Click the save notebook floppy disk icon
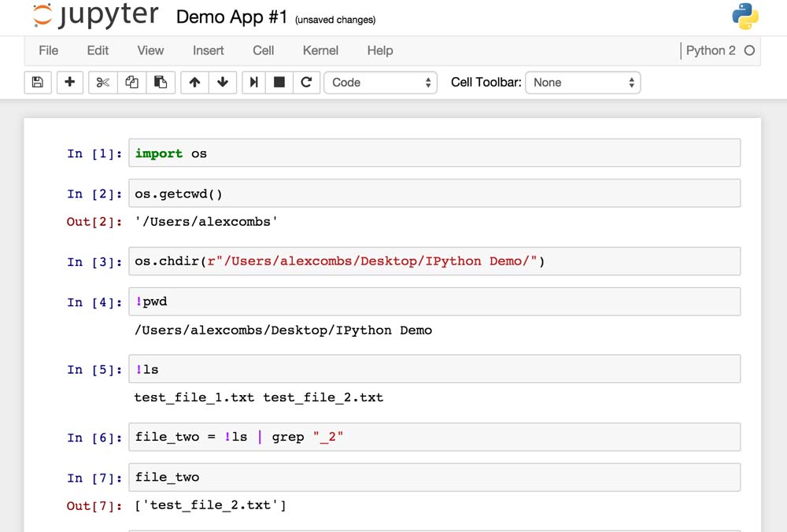 coord(37,83)
